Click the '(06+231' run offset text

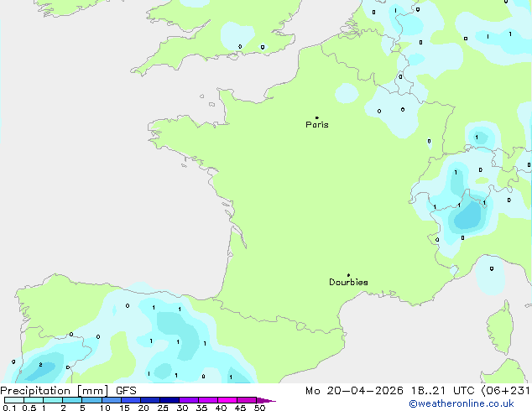pos(505,391)
